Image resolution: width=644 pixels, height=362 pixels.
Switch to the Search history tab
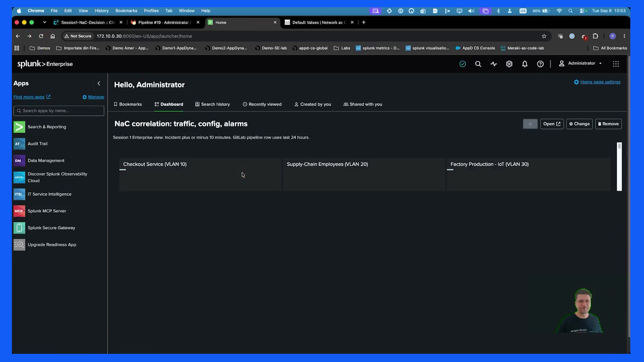tap(213, 104)
